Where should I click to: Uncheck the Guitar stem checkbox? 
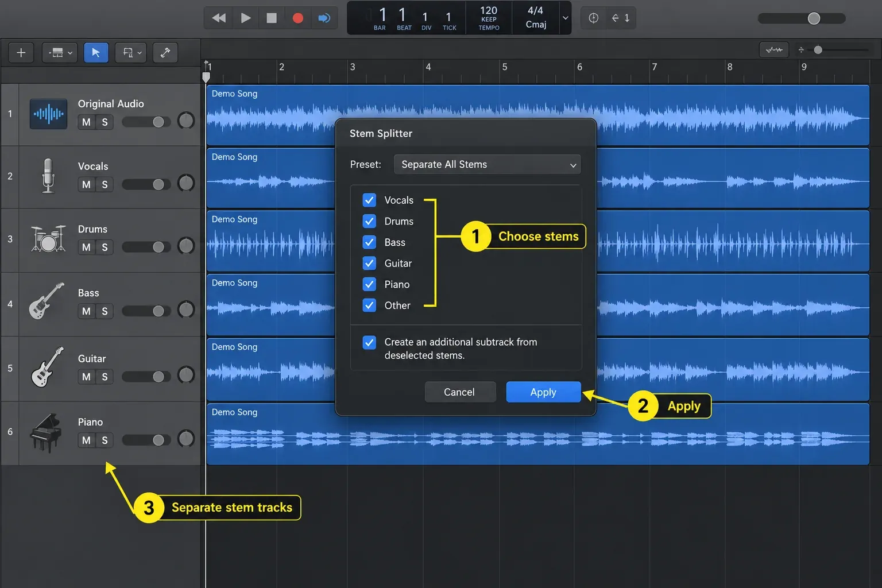pos(369,263)
